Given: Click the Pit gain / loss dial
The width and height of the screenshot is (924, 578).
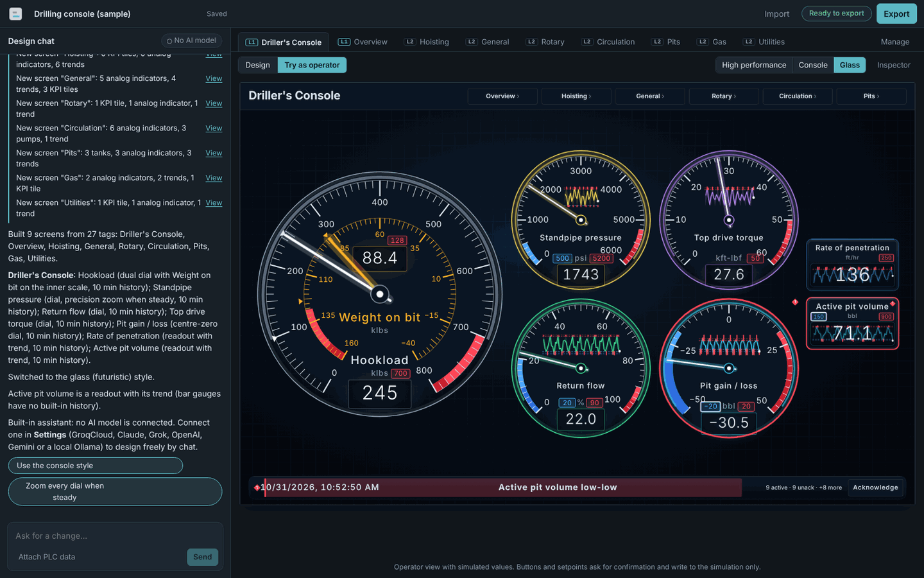Looking at the screenshot, I should coord(729,369).
